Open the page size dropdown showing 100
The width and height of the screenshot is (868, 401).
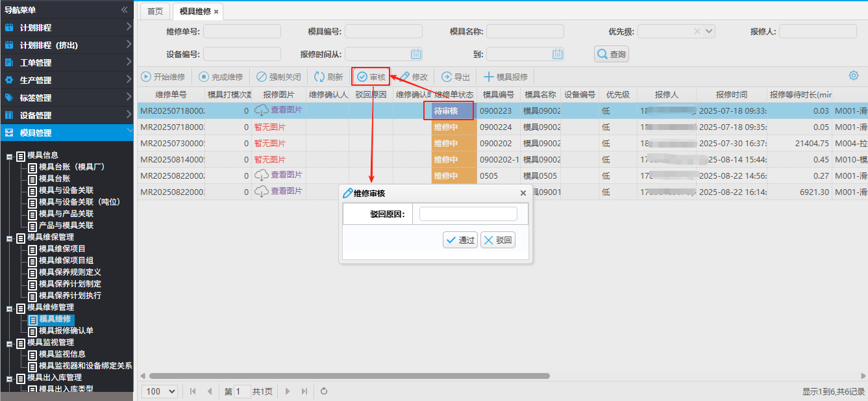tap(161, 391)
